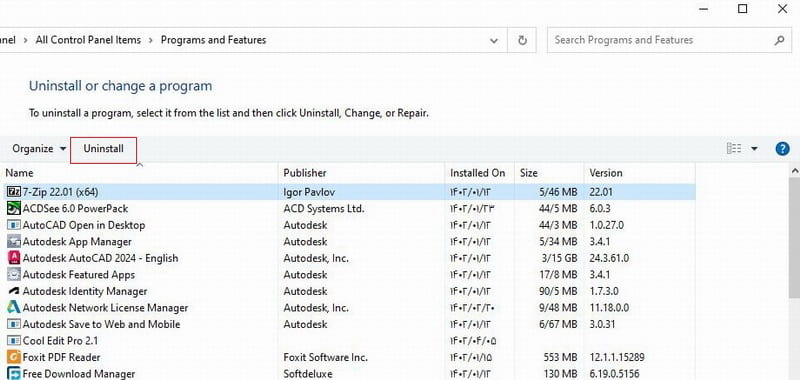The width and height of the screenshot is (800, 380).
Task: Change view using the view icon
Action: tap(734, 148)
